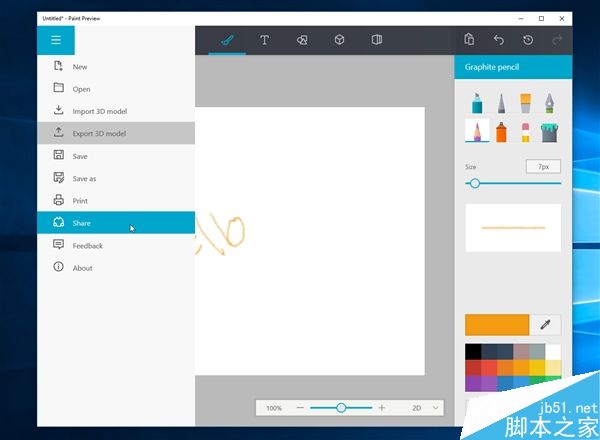
Task: Choose Save from the menu
Action: pos(116,156)
